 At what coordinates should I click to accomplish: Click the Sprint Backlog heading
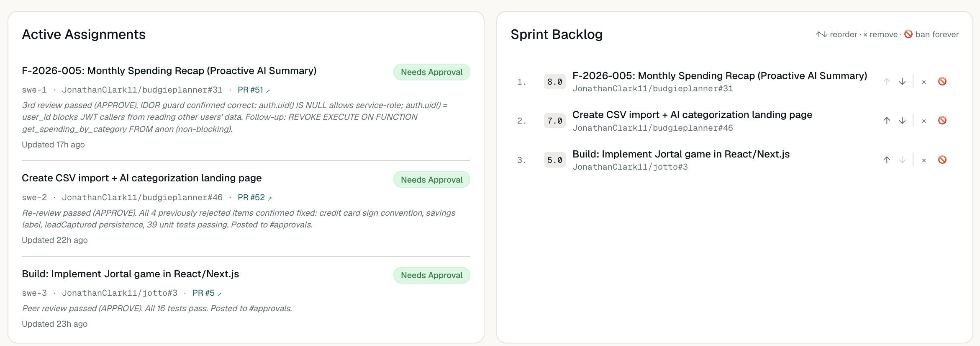tap(557, 34)
